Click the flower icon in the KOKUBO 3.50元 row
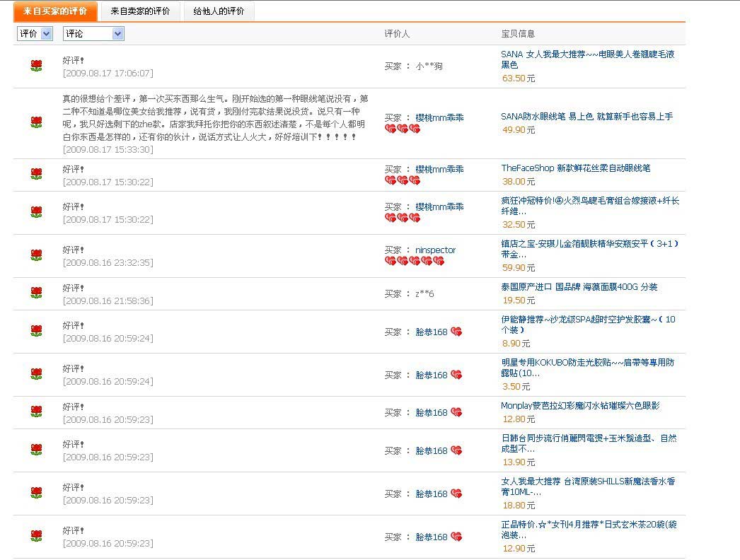Viewport: 740px width, 560px height. tap(37, 374)
